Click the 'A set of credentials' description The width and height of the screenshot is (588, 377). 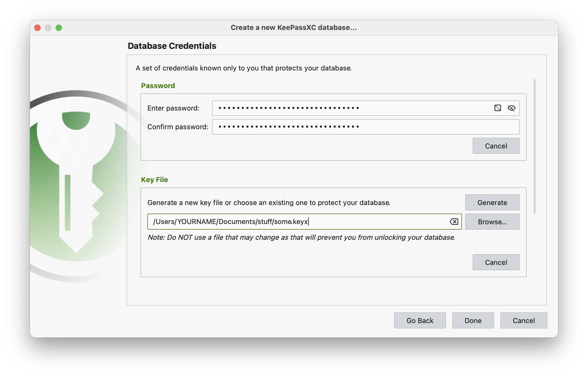pyautogui.click(x=244, y=68)
